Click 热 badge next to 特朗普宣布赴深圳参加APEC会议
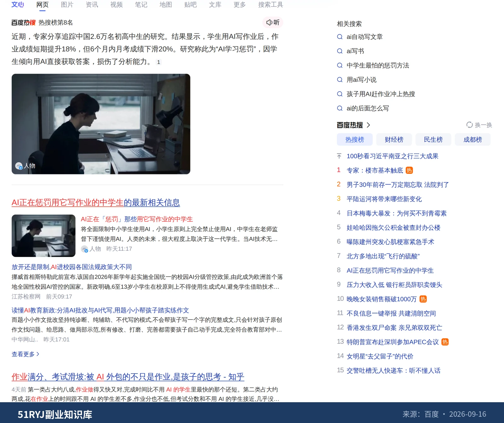 coord(445,342)
